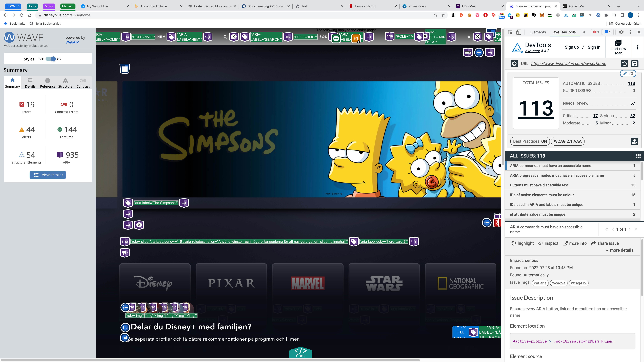Click the highlight issue link
Screen dimensions: 644x362
click(x=522, y=243)
